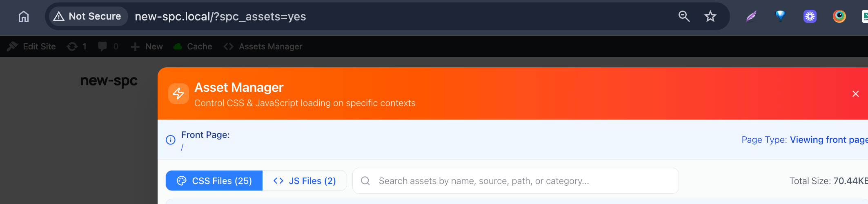Open Assets Manager from admin bar
Image resolution: width=868 pixels, height=204 pixels.
263,47
